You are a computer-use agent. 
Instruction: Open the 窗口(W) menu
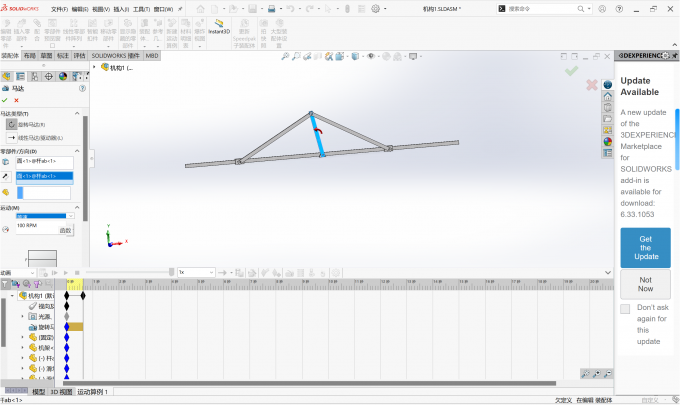pos(163,9)
